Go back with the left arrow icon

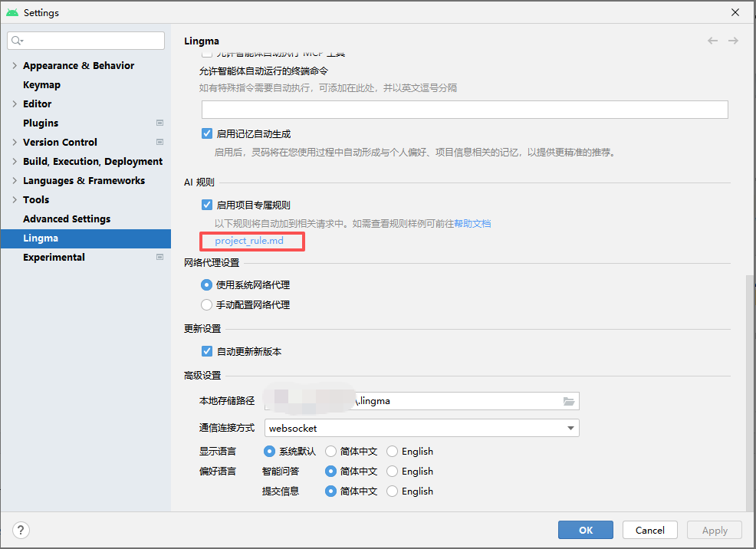click(x=712, y=41)
